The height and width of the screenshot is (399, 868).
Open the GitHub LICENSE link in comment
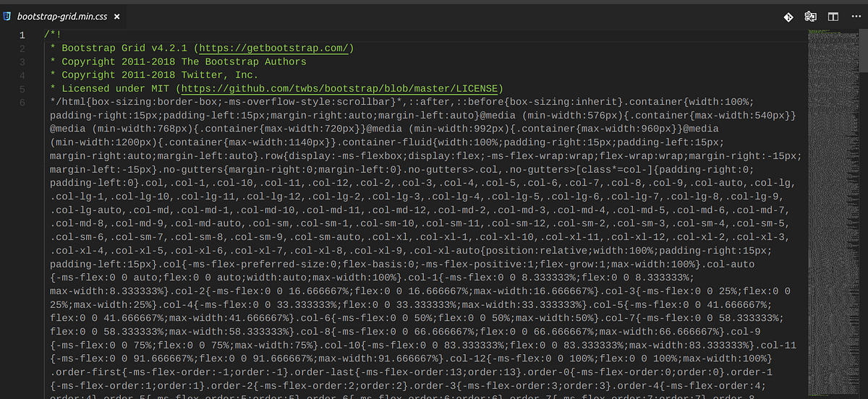click(338, 89)
